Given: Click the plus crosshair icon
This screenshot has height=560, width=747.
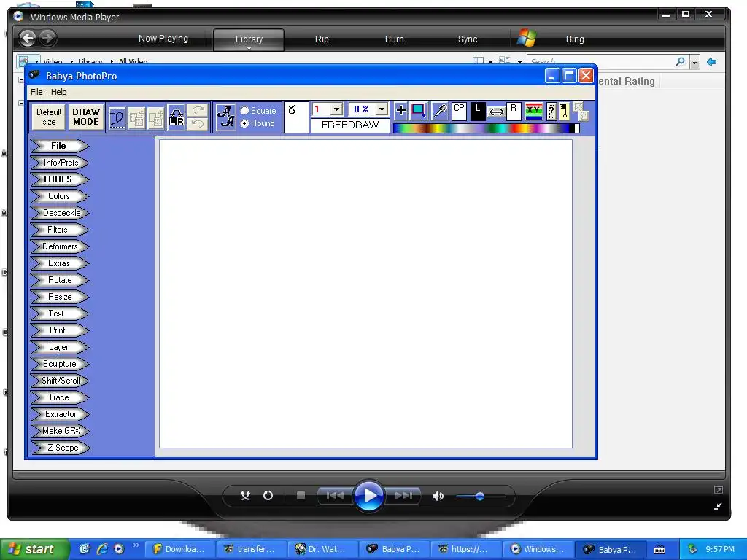Looking at the screenshot, I should (401, 111).
